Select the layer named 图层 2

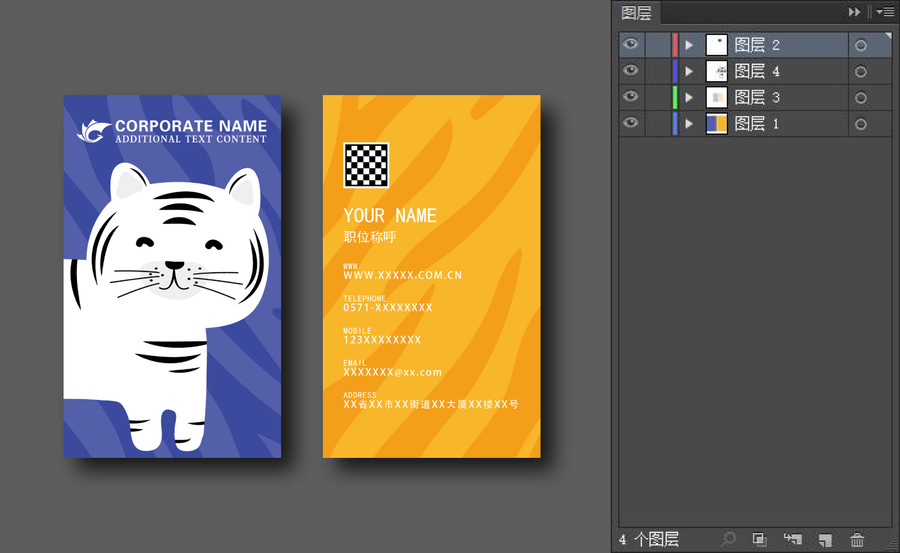(757, 45)
